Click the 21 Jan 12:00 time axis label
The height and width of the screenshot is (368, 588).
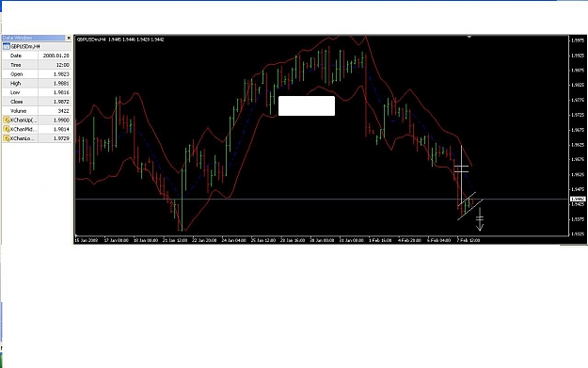(175, 240)
